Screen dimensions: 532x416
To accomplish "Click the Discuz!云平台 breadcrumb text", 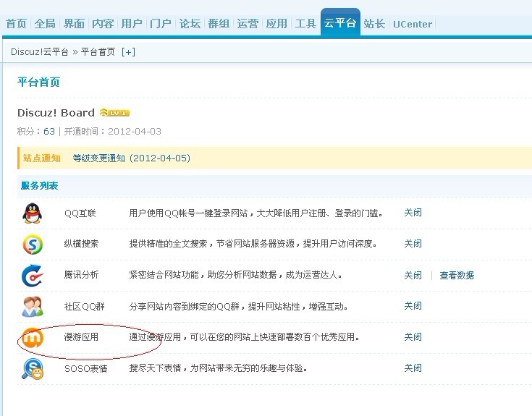I will [x=40, y=52].
